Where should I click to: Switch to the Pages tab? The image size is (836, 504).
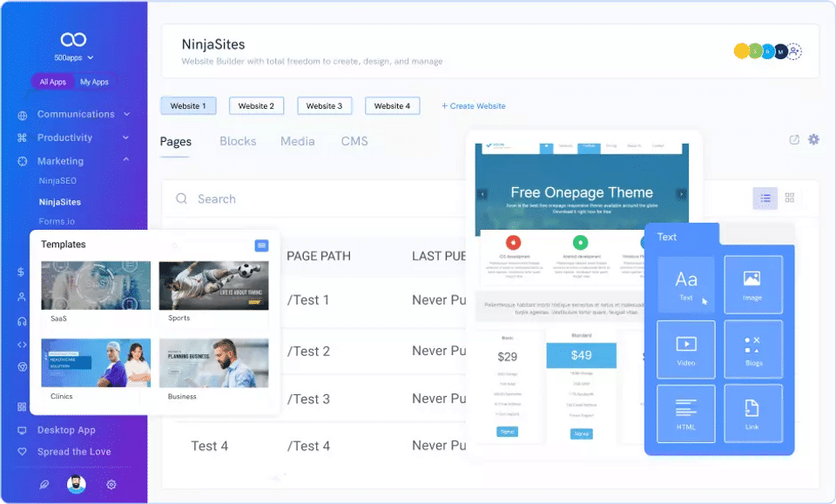tap(175, 142)
